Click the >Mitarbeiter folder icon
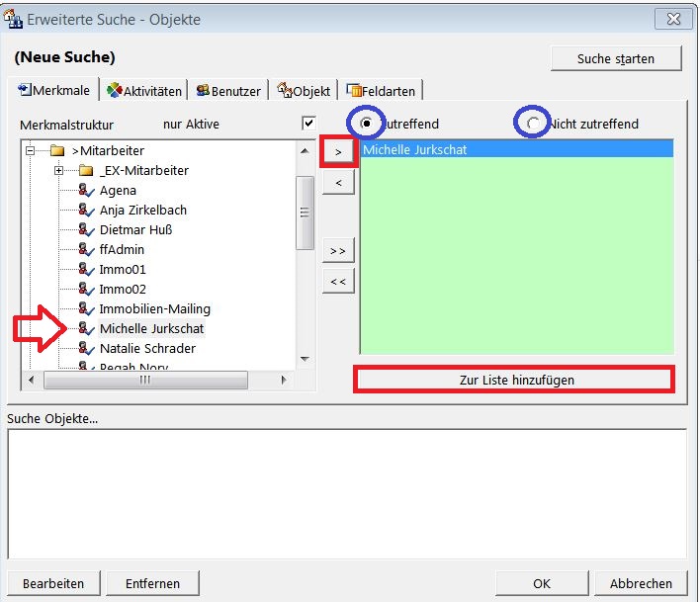The height and width of the screenshot is (602, 700). 57,151
